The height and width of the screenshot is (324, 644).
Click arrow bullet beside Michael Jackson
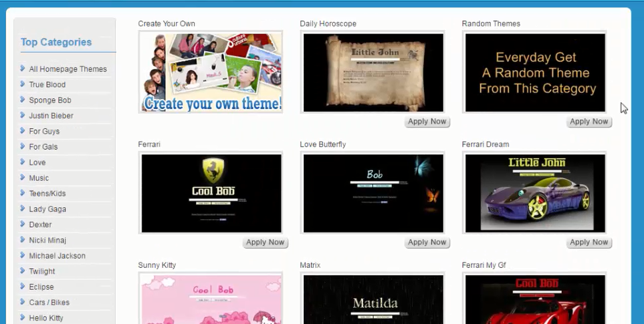(23, 255)
